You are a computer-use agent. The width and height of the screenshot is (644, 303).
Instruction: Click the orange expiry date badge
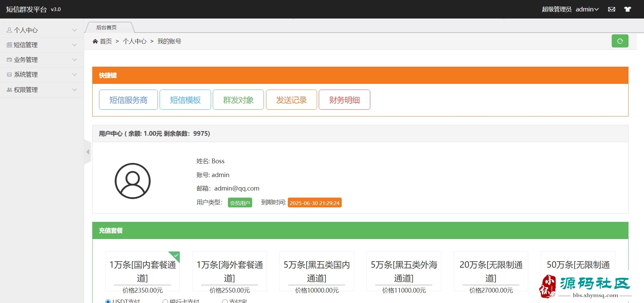314,203
